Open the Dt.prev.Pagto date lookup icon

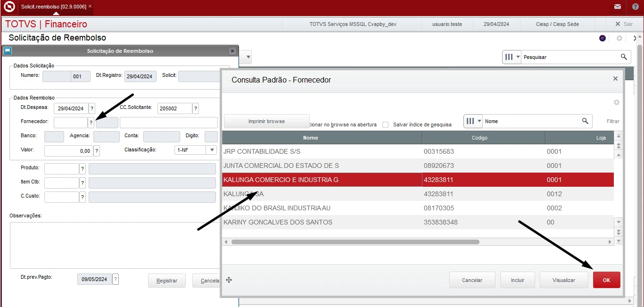[116, 279]
